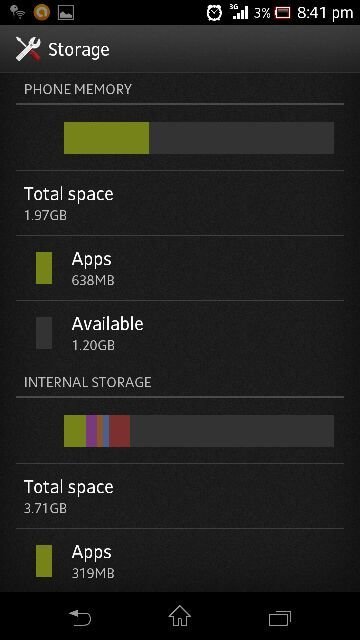Tap the red segment in internal storage bar
Screen dimensions: 360x640
point(120,431)
